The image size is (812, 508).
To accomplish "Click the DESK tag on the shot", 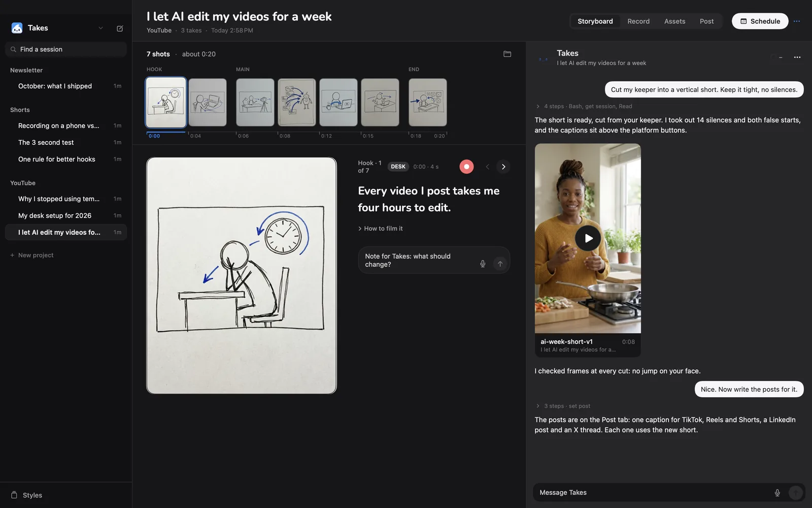I will 398,167.
